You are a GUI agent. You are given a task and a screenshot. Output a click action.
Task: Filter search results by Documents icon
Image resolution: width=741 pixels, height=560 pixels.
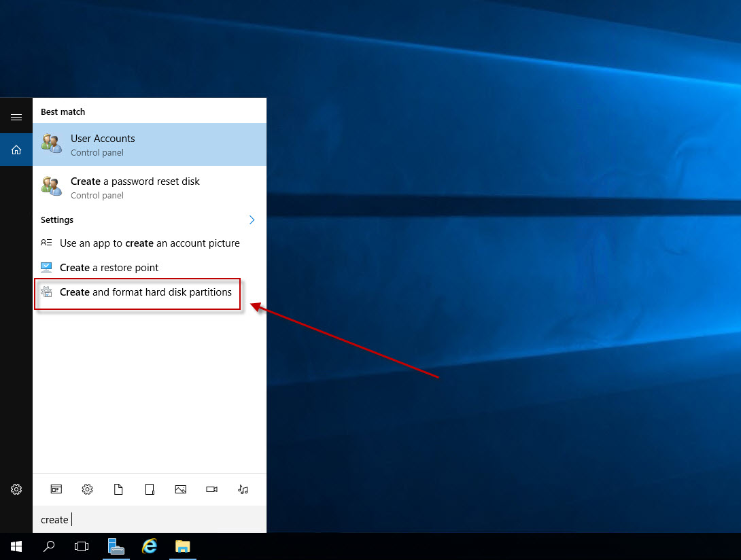click(118, 489)
